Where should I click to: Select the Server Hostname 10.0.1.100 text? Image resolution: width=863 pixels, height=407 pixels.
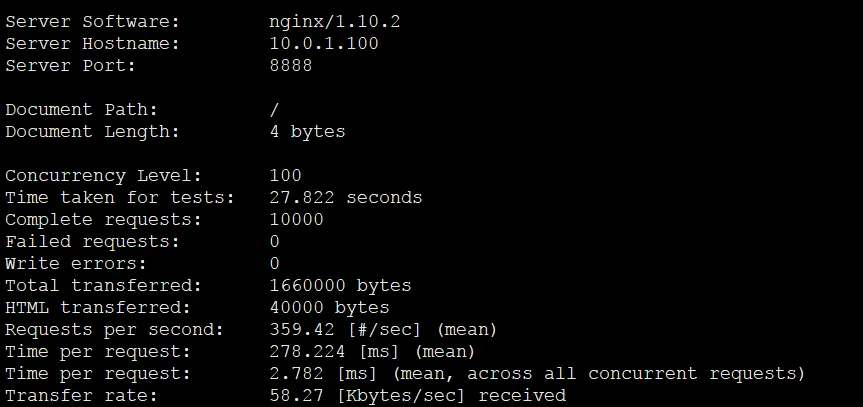[324, 44]
